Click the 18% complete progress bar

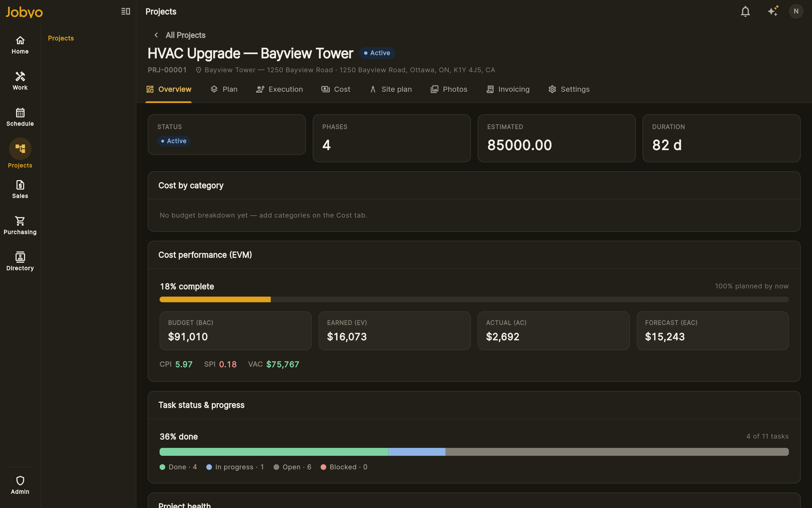tap(474, 299)
